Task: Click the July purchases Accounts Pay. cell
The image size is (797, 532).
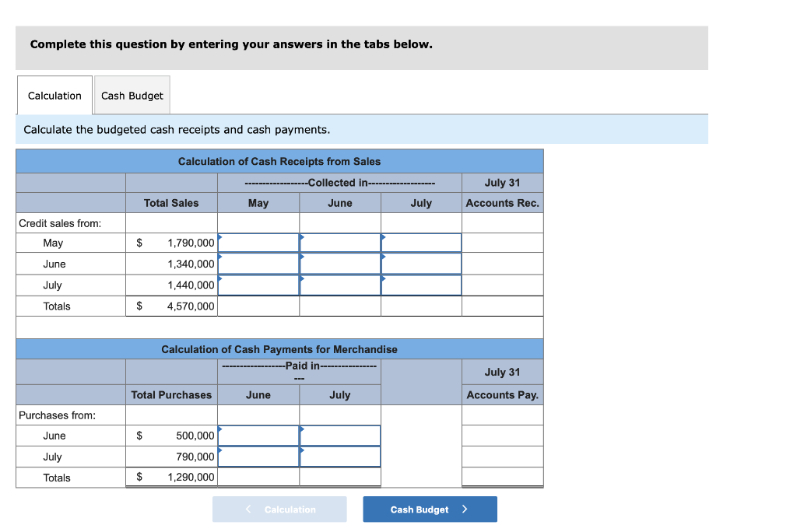Action: [502, 457]
